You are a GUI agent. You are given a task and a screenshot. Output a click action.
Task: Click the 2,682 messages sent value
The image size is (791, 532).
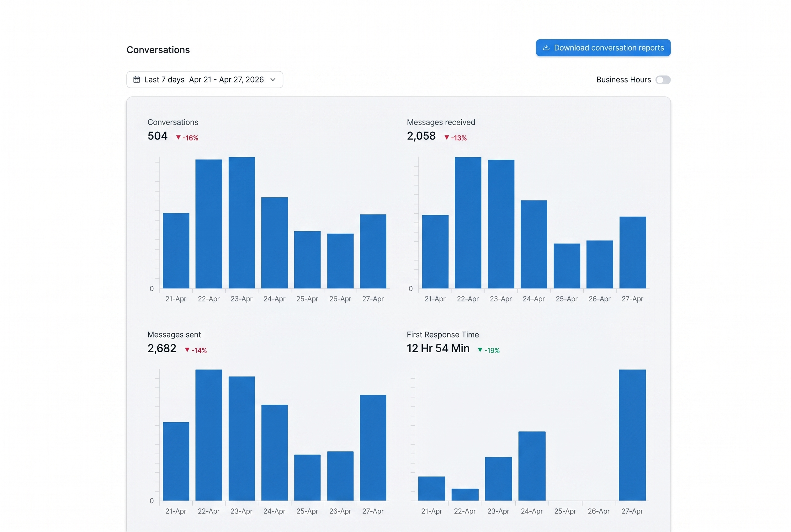click(162, 348)
